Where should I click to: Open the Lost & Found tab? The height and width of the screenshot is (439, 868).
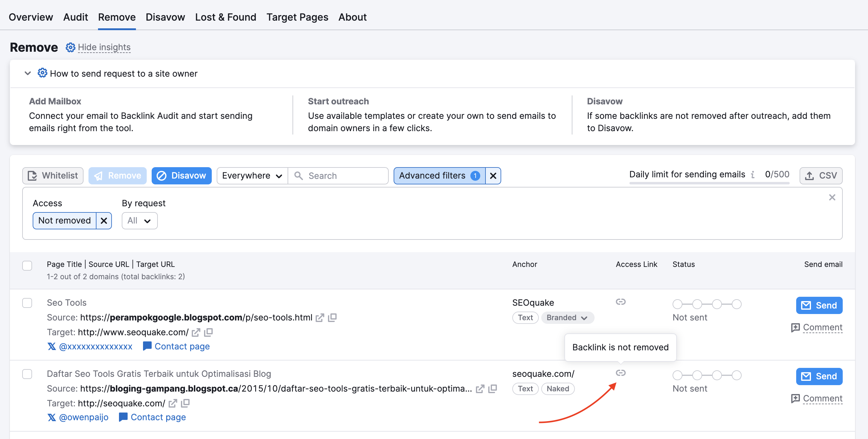(x=225, y=17)
